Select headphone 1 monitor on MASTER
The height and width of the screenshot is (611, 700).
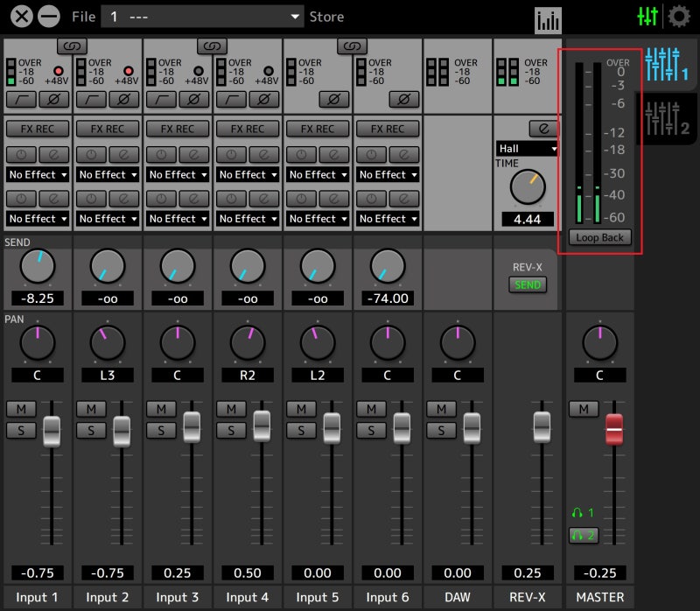(583, 513)
